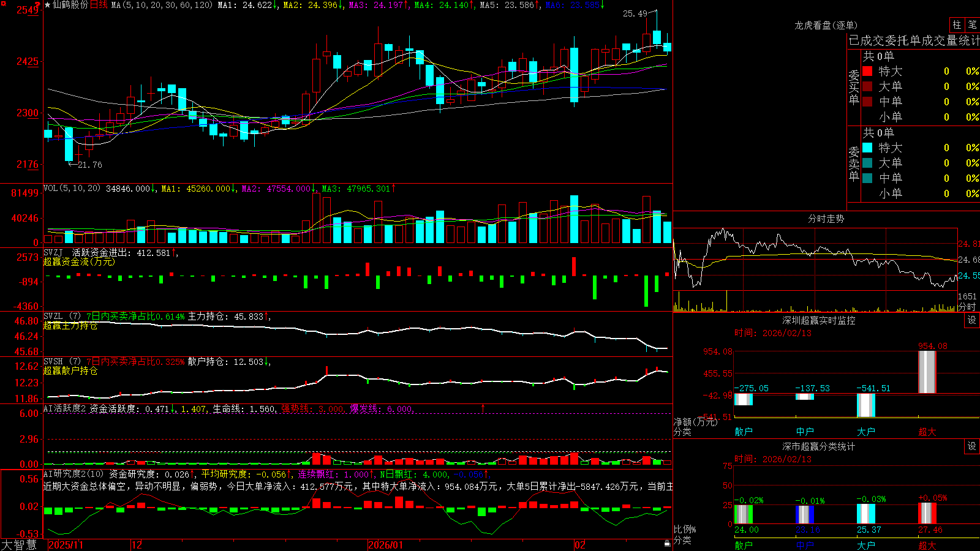This screenshot has width=980, height=551.
Task: Click the teal 中单 swatch under 委卖单
Action: coord(867,178)
